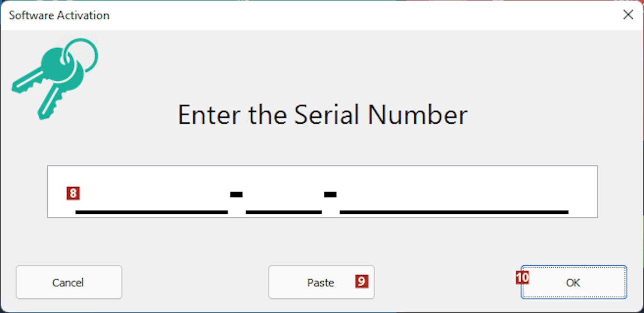Click the underline of the last serial segment
This screenshot has width=644, height=313.
click(x=454, y=212)
